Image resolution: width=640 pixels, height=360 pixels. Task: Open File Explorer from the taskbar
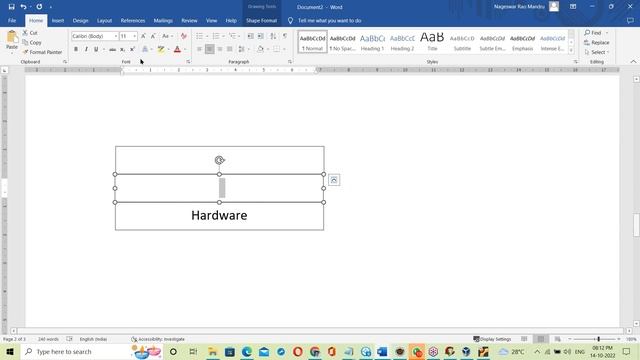pos(212,351)
